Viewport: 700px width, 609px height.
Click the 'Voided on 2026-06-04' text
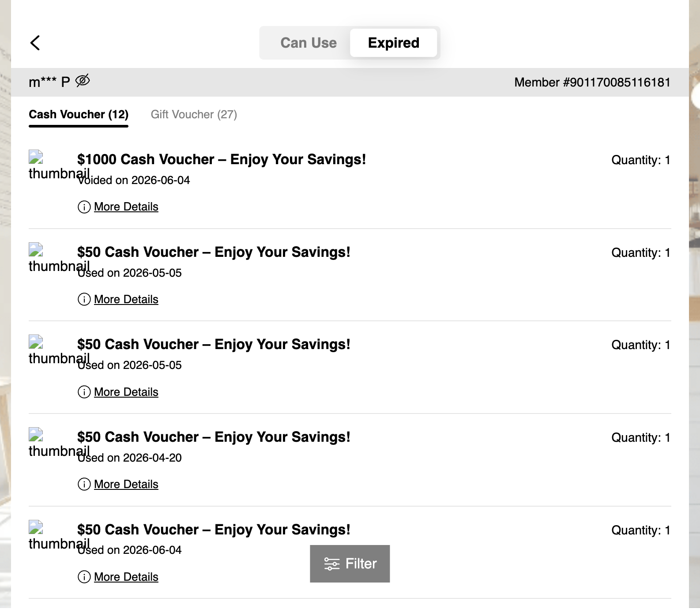click(134, 180)
